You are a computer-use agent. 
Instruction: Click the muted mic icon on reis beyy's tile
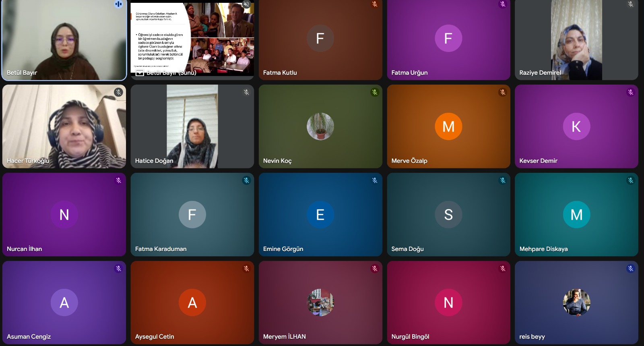631,269
